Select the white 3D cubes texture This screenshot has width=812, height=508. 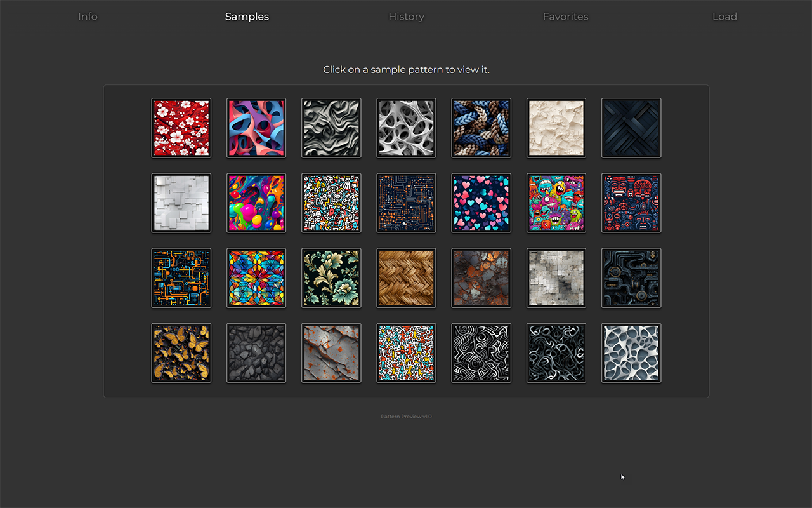pyautogui.click(x=181, y=203)
